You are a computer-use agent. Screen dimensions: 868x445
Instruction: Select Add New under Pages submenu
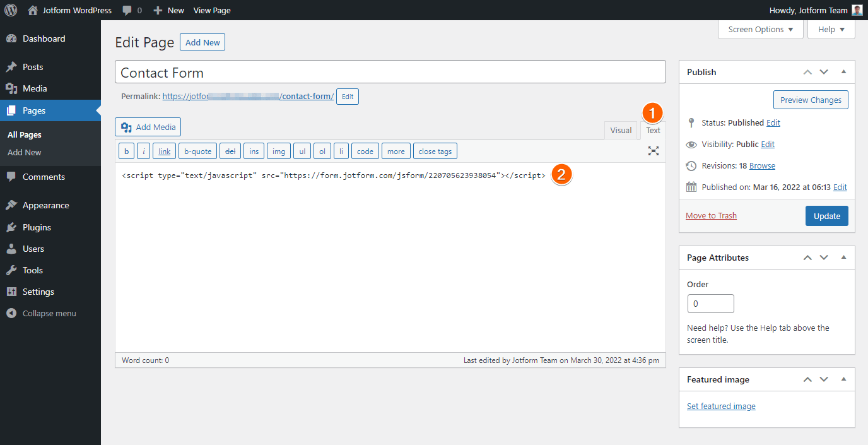tap(25, 152)
